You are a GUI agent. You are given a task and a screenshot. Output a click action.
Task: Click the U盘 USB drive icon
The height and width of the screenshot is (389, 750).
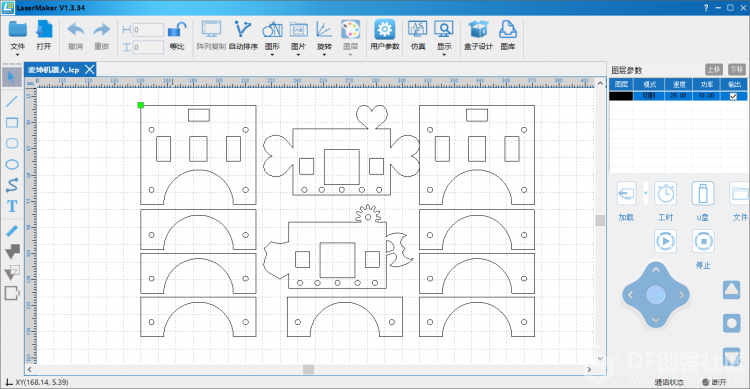703,194
